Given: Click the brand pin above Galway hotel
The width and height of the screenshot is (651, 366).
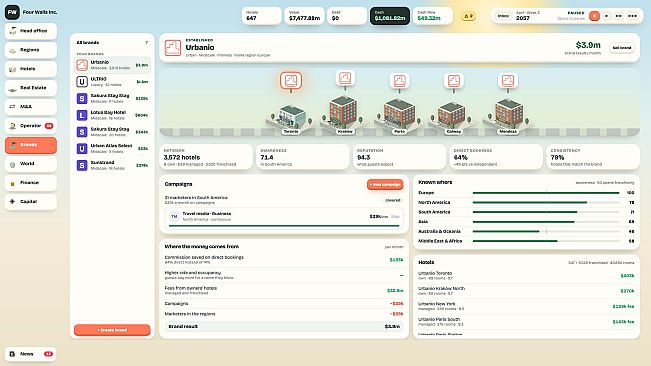Looking at the screenshot, I should pyautogui.click(x=453, y=81).
